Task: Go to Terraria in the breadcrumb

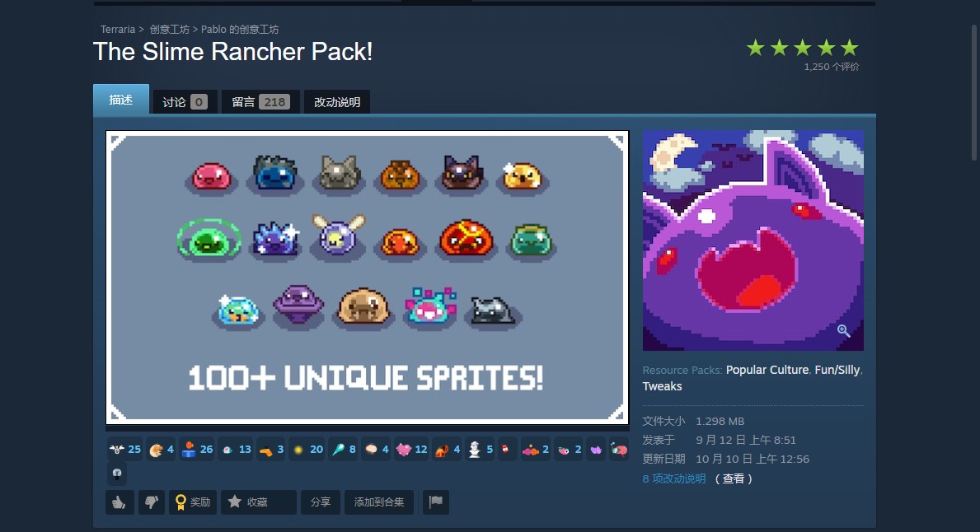Action: click(118, 30)
